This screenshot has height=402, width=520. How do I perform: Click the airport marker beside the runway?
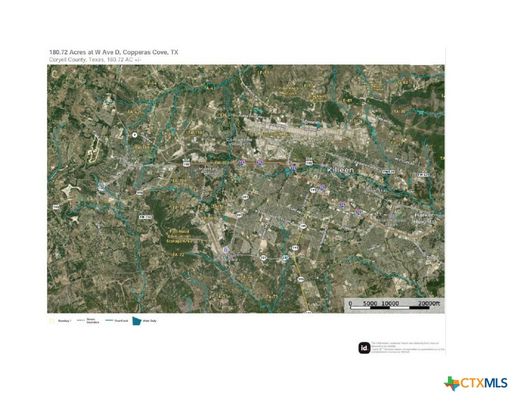click(226, 250)
